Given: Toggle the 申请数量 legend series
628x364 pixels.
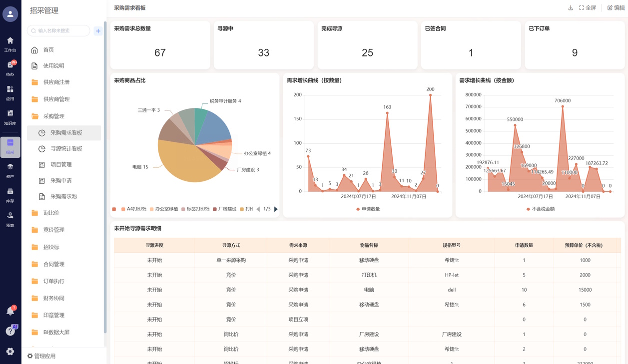Looking at the screenshot, I should [x=368, y=209].
